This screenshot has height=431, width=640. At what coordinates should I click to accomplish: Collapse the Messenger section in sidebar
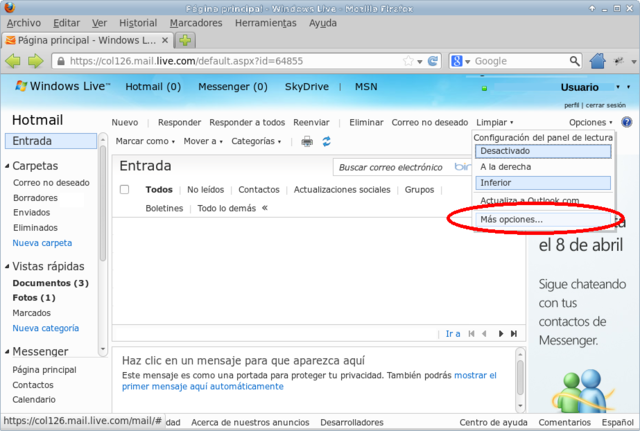[x=7, y=351]
